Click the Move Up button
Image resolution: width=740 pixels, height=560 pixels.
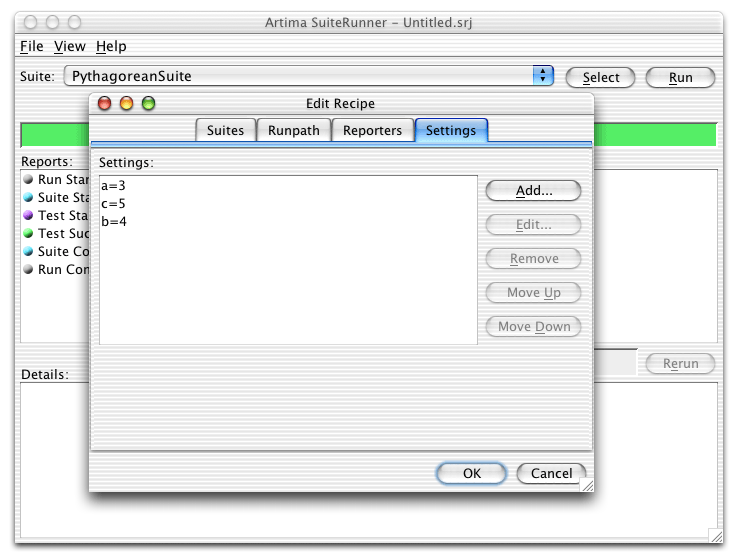(533, 293)
